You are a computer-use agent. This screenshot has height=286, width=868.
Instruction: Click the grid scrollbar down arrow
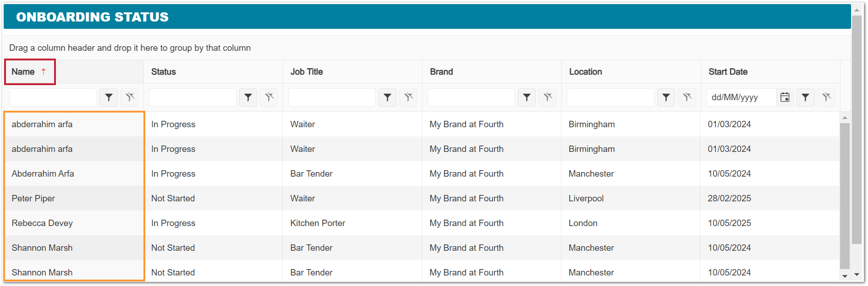click(845, 276)
